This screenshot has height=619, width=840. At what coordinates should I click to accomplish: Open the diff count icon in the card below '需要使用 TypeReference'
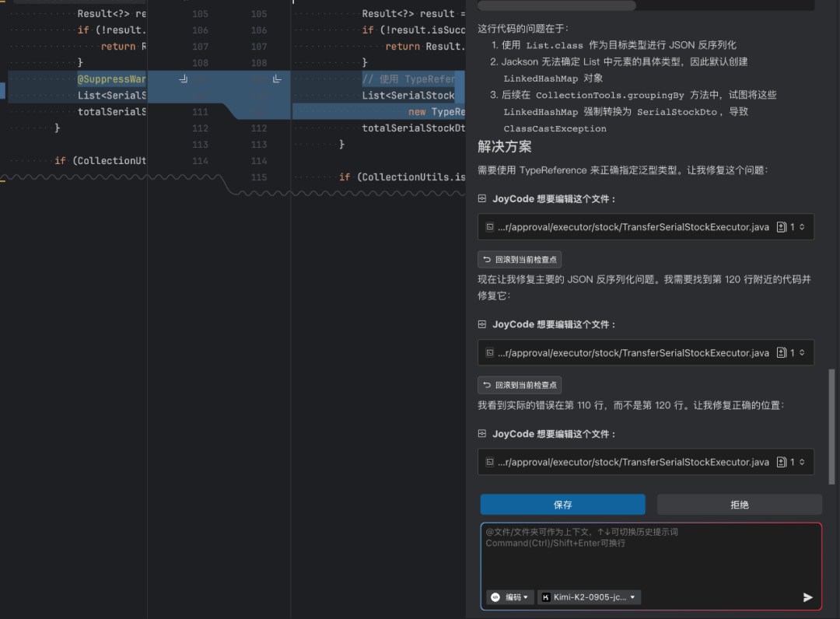click(782, 227)
